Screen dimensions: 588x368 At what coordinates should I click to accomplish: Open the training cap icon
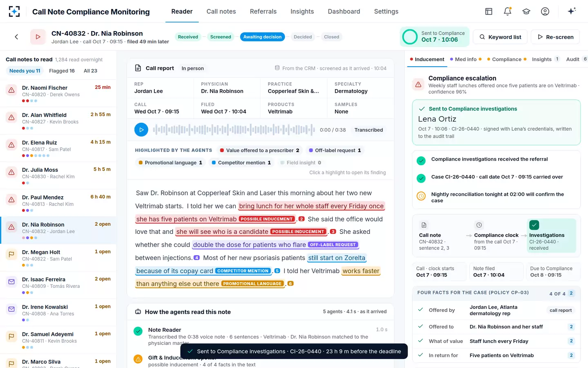tap(526, 11)
